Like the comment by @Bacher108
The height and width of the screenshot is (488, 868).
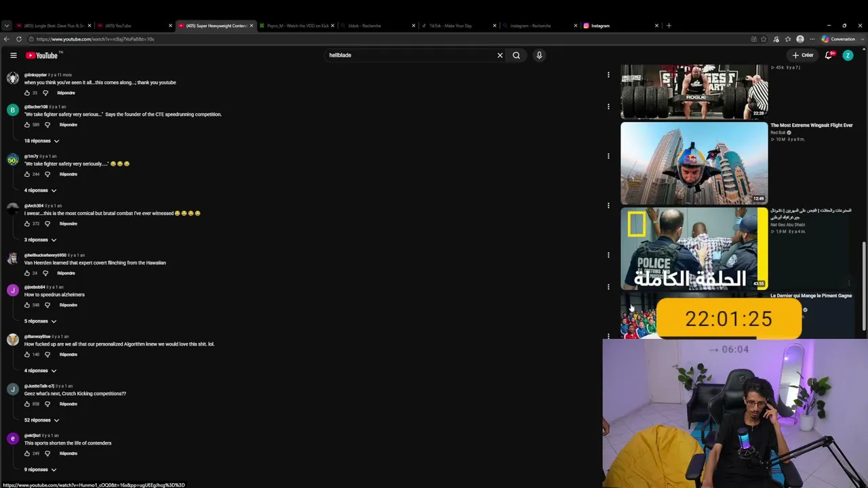tap(27, 125)
